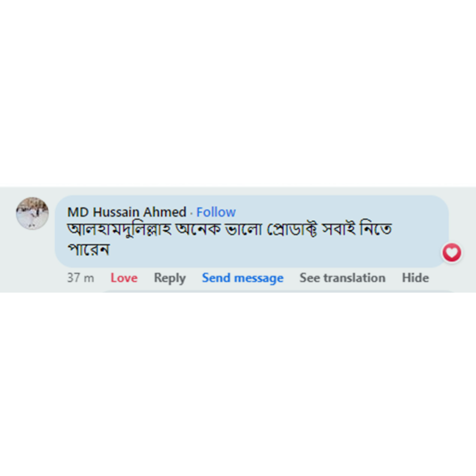Screen dimensions: 476x476
Task: Click empty bubble space right of পারেন
Action: [279, 251]
